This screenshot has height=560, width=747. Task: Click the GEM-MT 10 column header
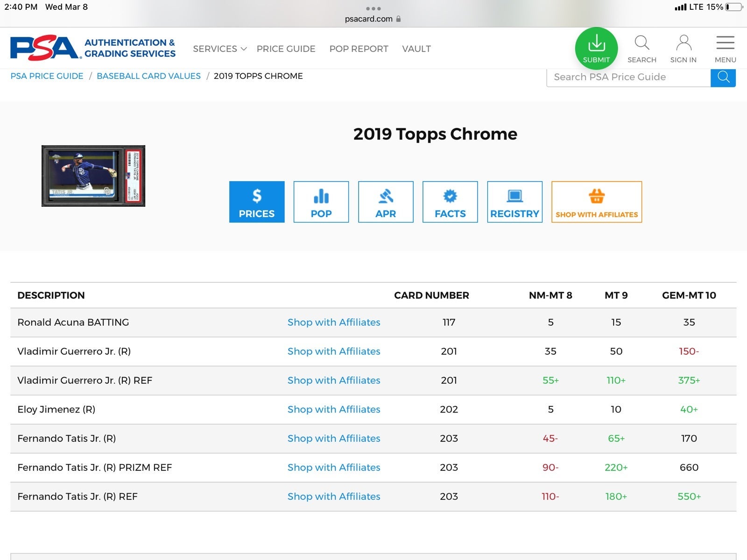689,295
